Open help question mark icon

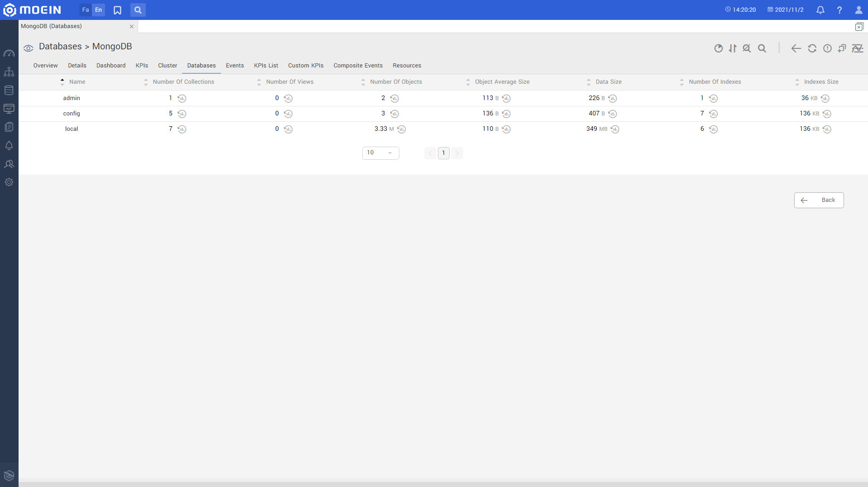tap(839, 10)
